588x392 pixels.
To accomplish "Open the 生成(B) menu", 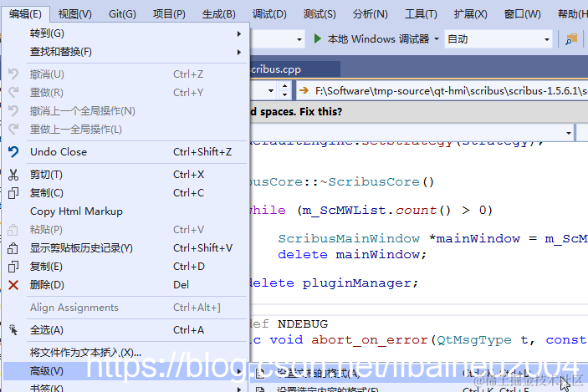I will (218, 14).
